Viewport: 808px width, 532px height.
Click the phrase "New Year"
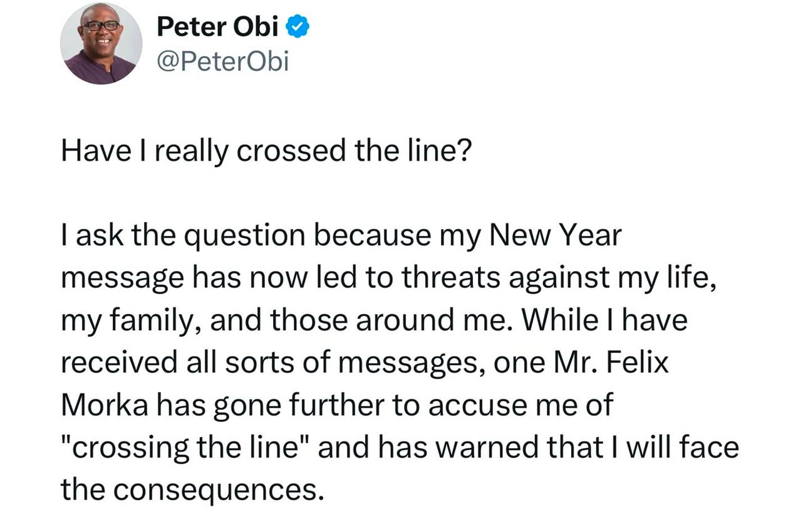555,237
